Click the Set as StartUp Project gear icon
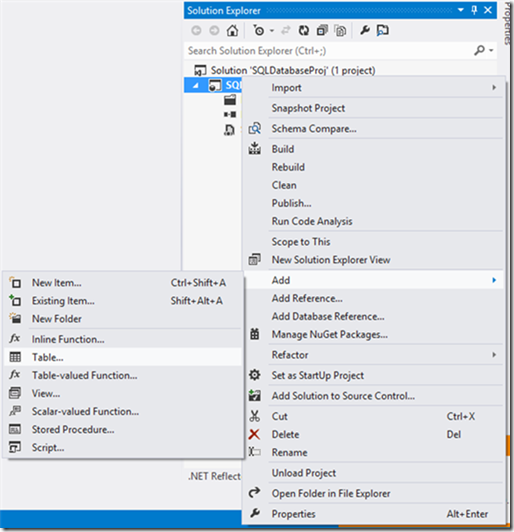Image resolution: width=514 pixels, height=532 pixels. coord(254,375)
